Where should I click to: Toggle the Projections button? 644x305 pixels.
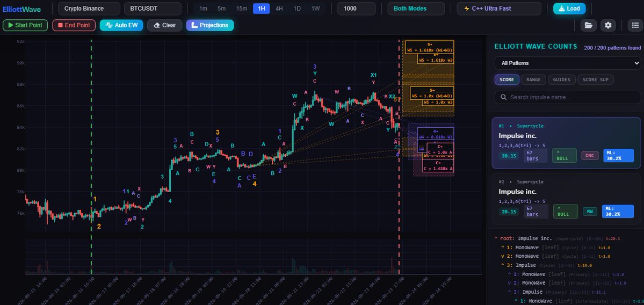210,25
